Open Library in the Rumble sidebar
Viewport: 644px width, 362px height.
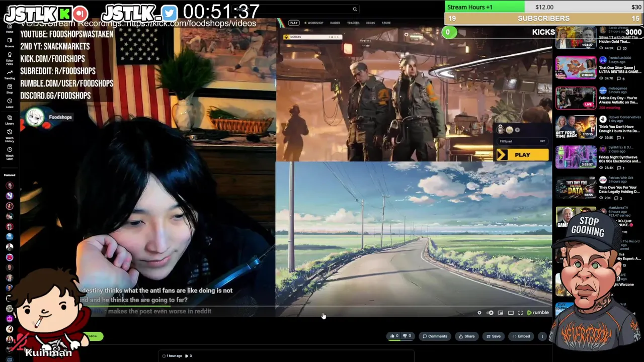(x=9, y=120)
